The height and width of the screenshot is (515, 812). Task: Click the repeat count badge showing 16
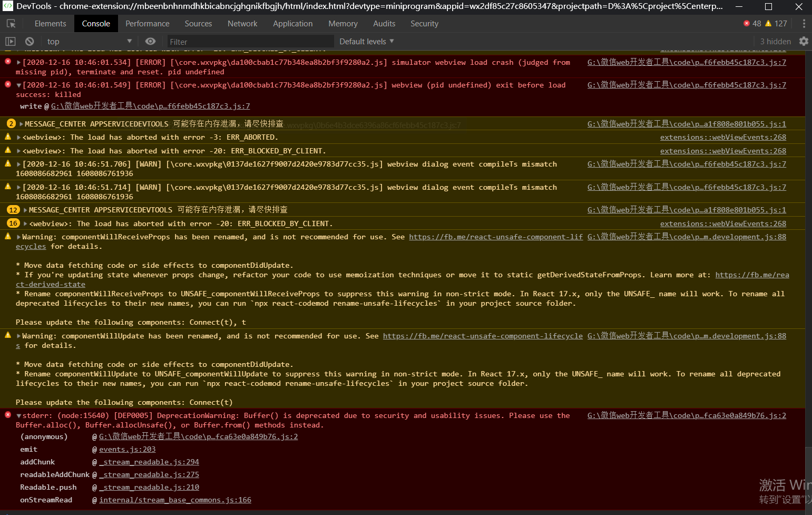click(13, 223)
